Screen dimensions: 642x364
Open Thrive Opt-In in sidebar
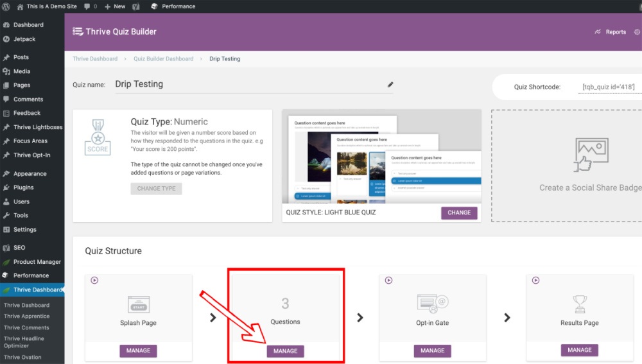[31, 155]
